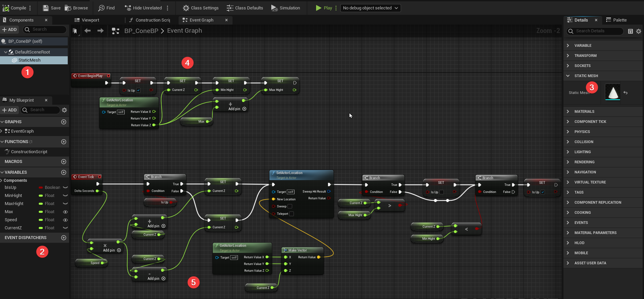Uncheck Is Up in SET node after BeginPlay
Viewport: 644px width, 299px height.
pyautogui.click(x=139, y=90)
